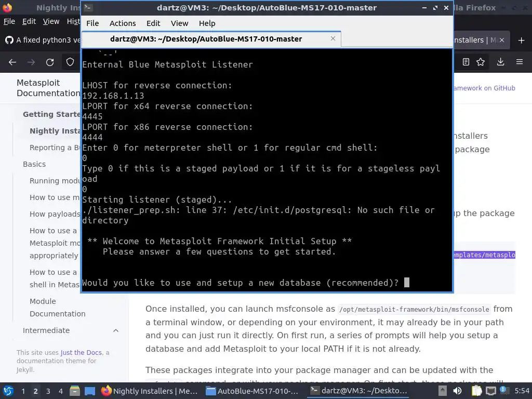This screenshot has height=399, width=532.
Task: Click the volume speaker tray icon
Action: (457, 391)
